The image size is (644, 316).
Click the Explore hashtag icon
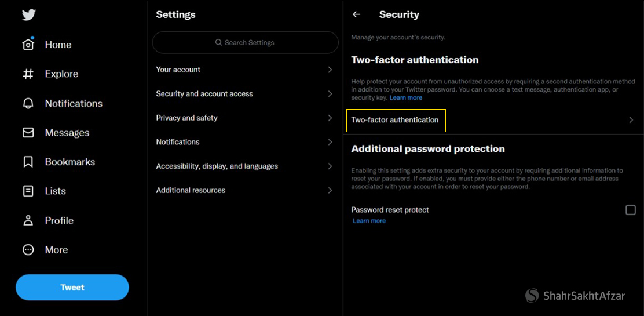[28, 74]
